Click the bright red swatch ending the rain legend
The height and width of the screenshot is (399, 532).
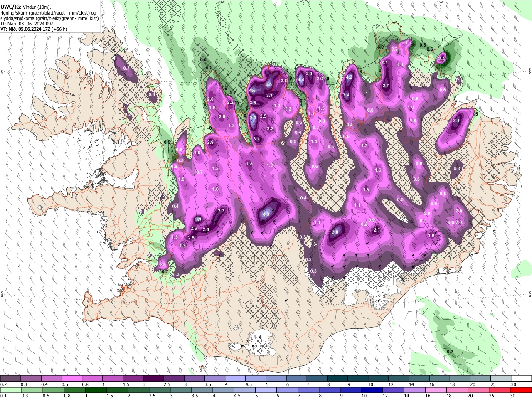pyautogui.click(x=520, y=390)
